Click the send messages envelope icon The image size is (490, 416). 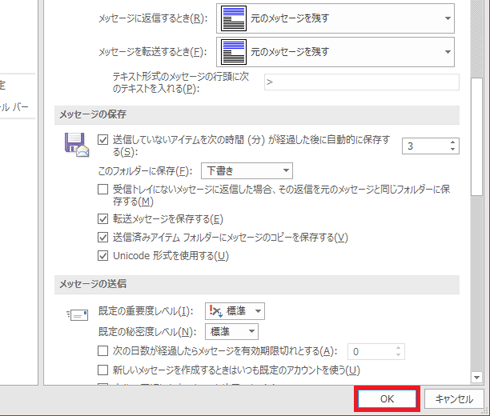(78, 315)
